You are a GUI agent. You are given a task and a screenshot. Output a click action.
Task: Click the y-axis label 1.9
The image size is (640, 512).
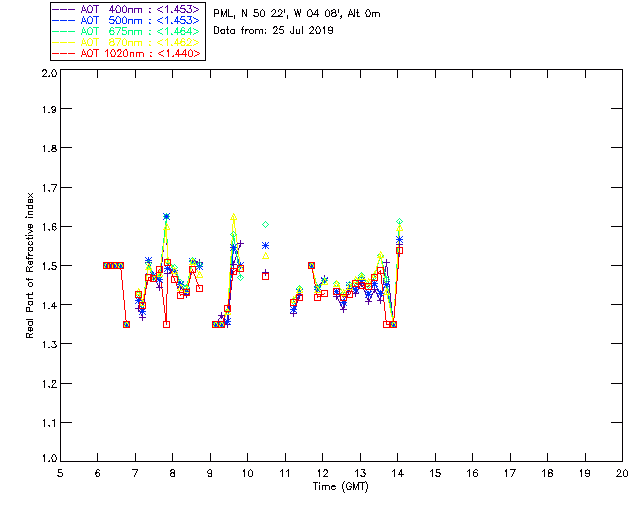pos(49,109)
